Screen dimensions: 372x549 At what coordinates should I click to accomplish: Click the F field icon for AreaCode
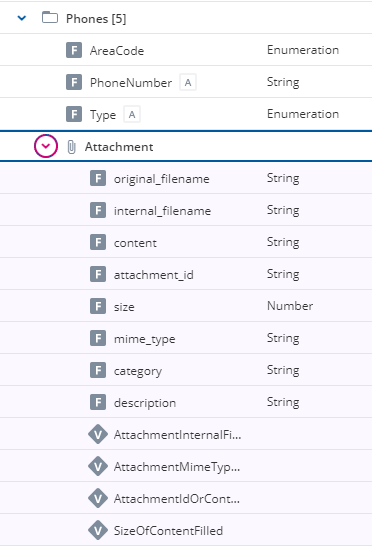point(74,50)
